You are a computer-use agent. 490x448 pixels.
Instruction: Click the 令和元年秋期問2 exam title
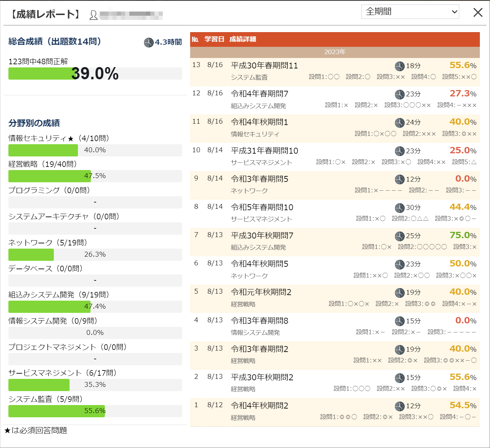click(x=261, y=292)
